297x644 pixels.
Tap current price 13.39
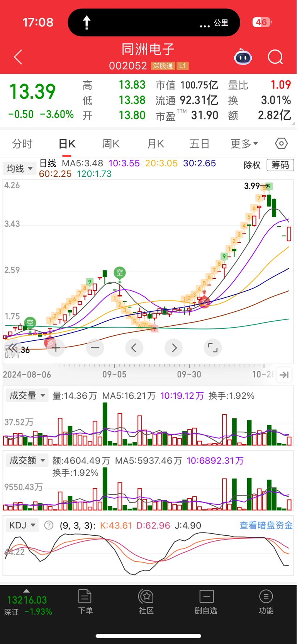tap(32, 92)
